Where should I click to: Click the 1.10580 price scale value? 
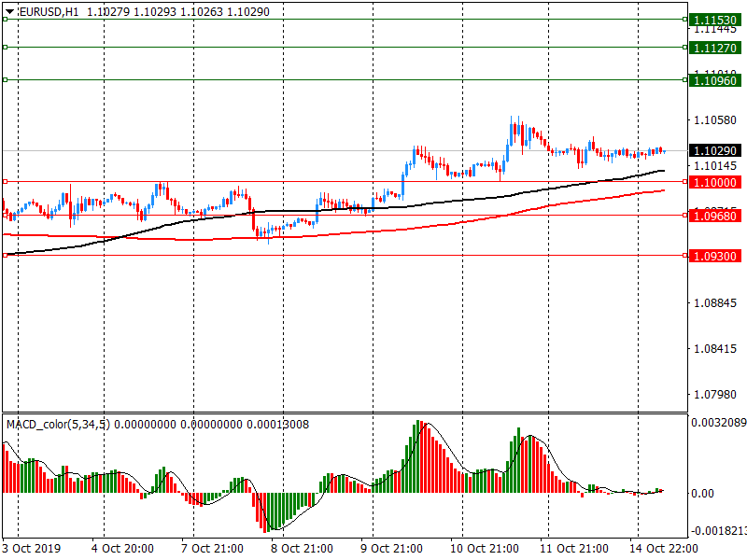715,120
